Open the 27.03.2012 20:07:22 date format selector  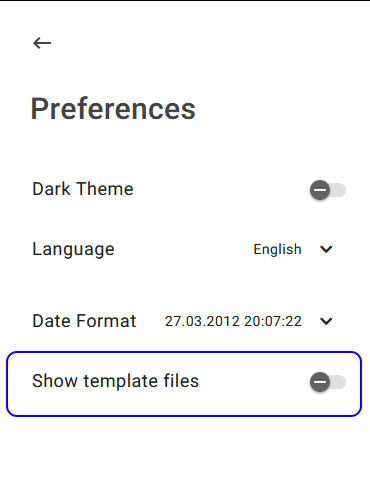click(x=233, y=321)
